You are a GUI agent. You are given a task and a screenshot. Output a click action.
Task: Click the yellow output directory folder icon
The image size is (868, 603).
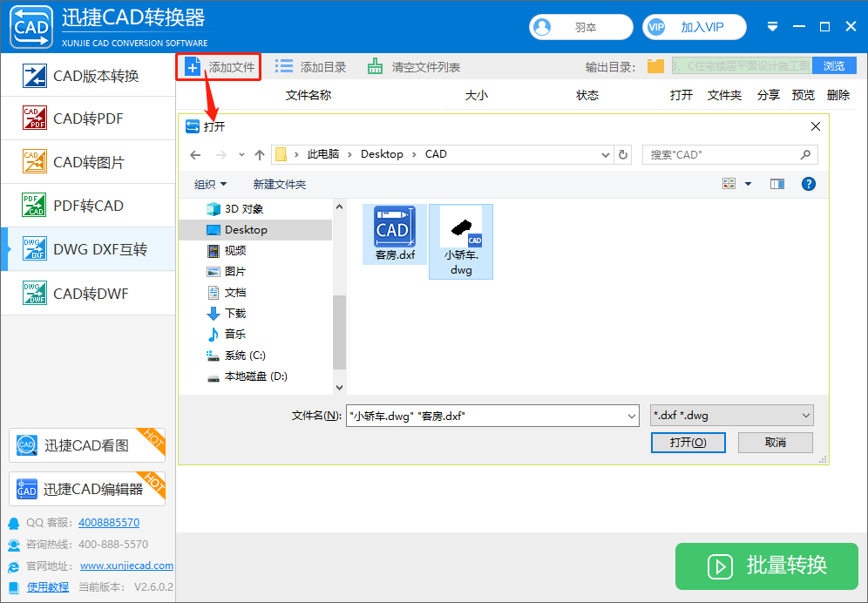(x=655, y=64)
